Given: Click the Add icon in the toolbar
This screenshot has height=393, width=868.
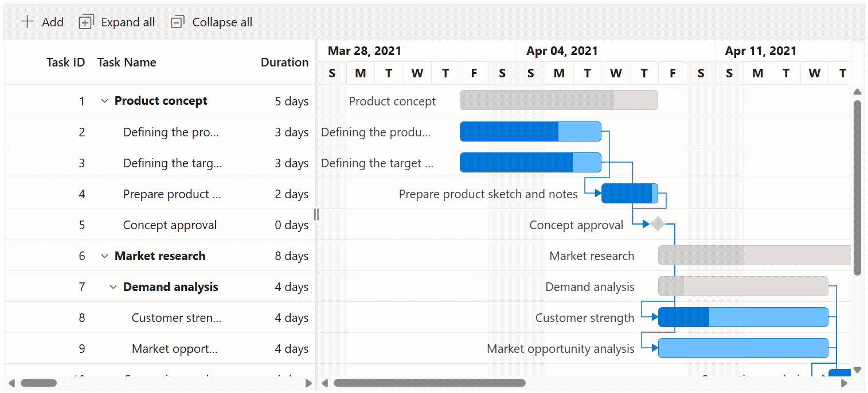Looking at the screenshot, I should tap(27, 22).
